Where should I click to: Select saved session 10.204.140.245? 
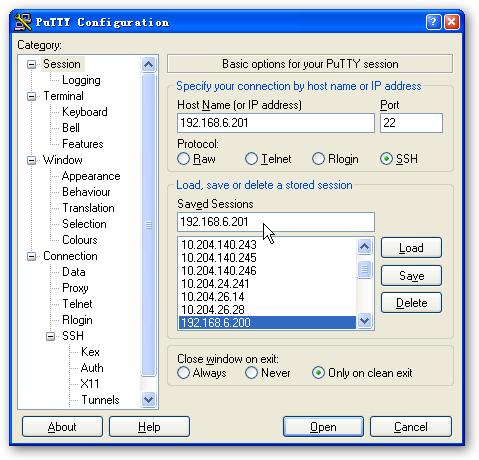pos(267,258)
